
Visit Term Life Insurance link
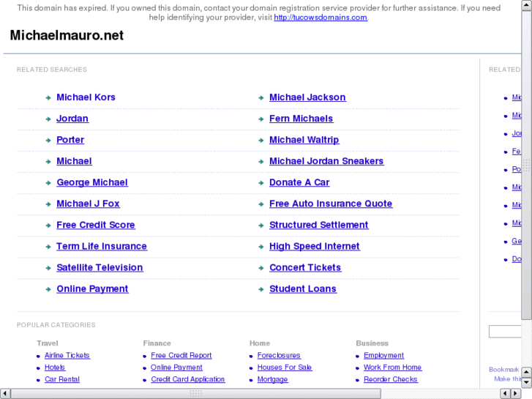tap(102, 246)
